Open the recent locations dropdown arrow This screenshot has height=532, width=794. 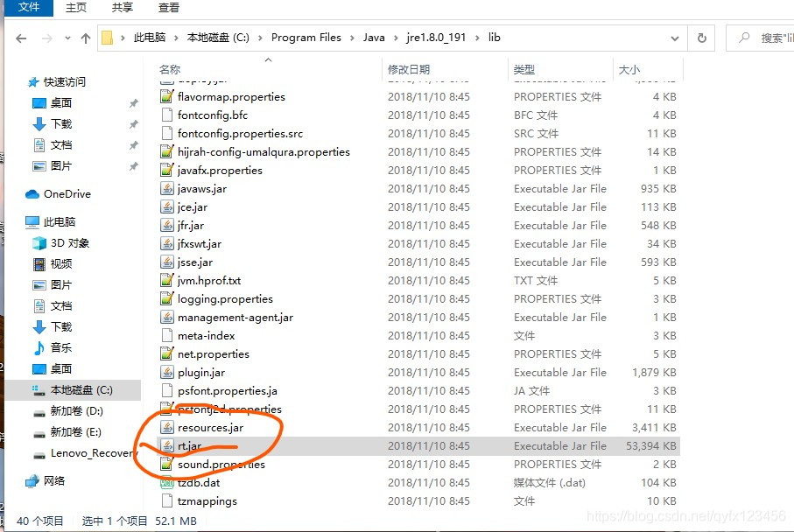(x=68, y=38)
